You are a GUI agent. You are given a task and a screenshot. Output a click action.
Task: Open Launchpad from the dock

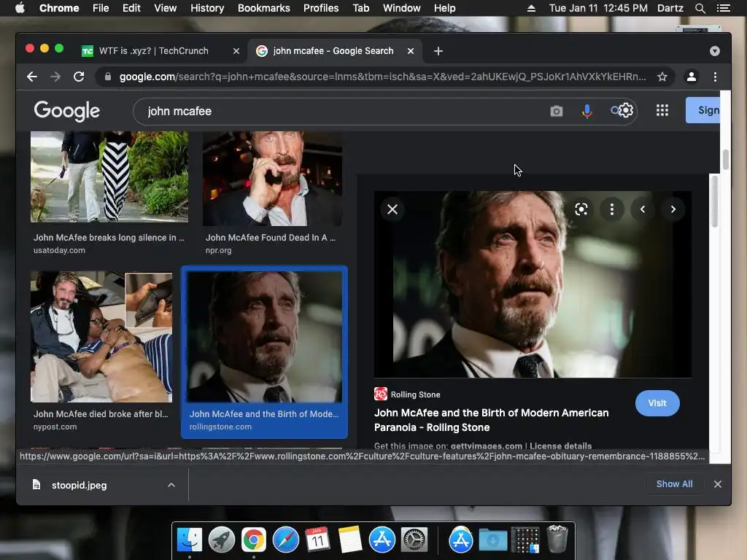222,540
